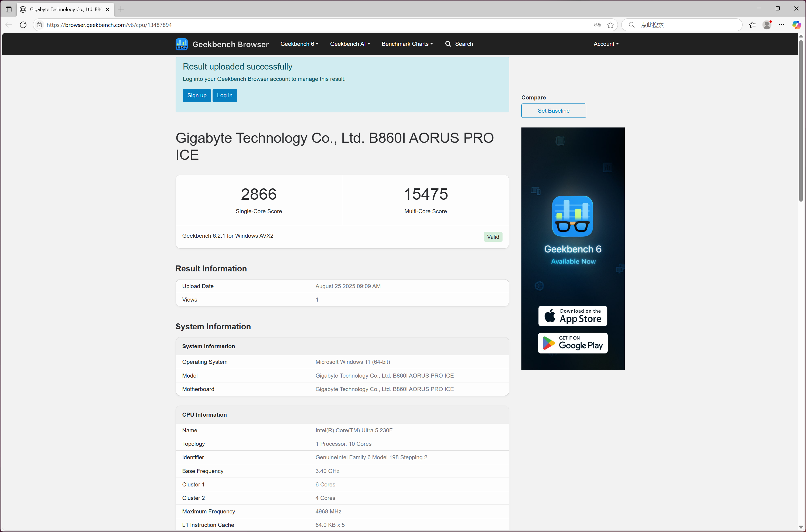The height and width of the screenshot is (532, 806).
Task: Open the Copilot sidebar icon
Action: (x=796, y=25)
